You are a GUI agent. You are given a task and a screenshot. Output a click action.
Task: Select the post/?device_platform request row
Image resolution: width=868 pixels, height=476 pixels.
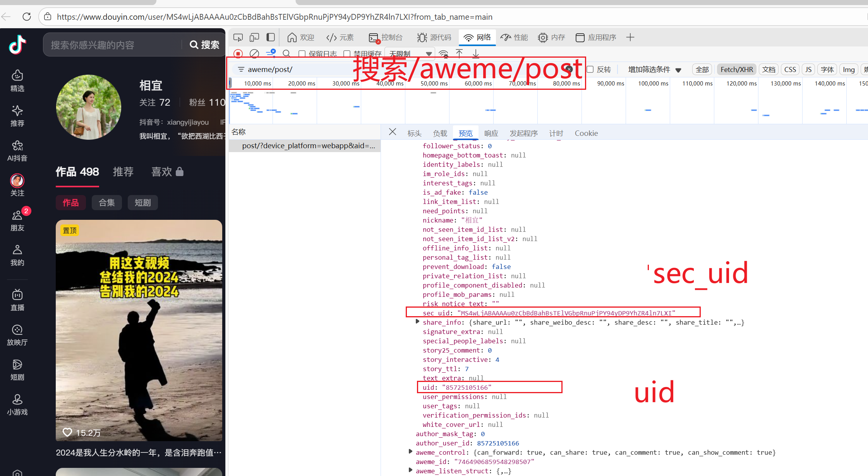coord(305,146)
